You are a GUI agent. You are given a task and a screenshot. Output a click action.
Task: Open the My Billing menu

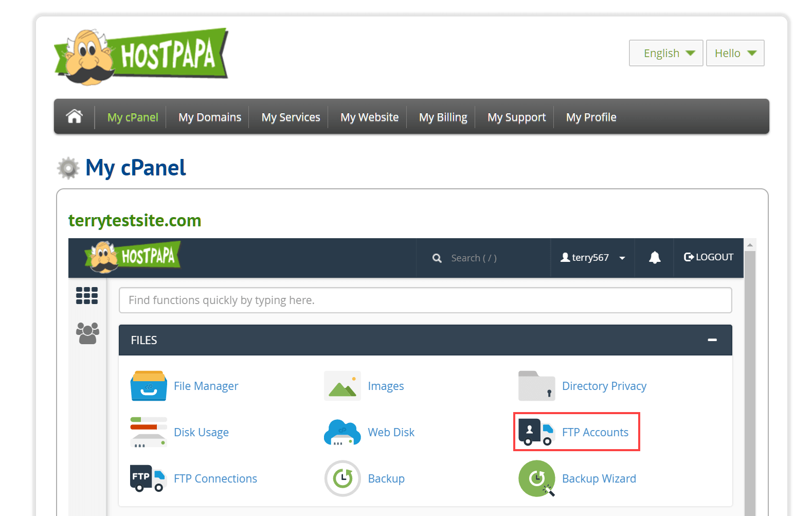[x=443, y=117]
